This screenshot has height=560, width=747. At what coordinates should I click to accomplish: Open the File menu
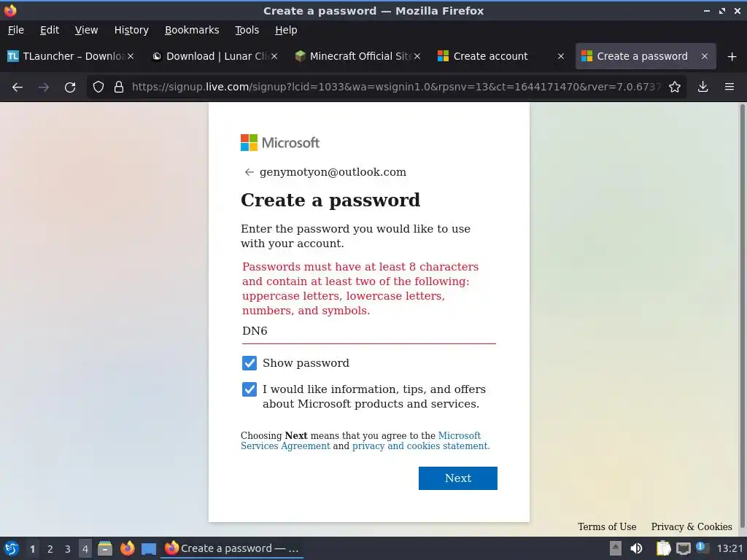tap(16, 30)
